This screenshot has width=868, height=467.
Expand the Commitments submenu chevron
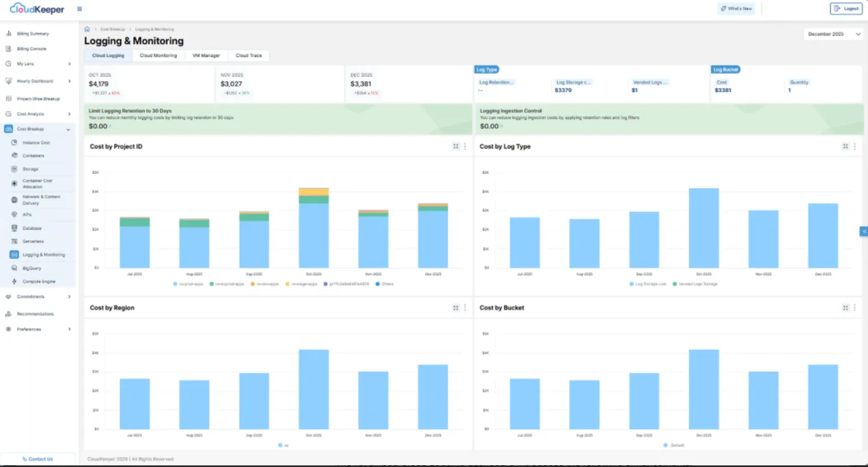[69, 297]
